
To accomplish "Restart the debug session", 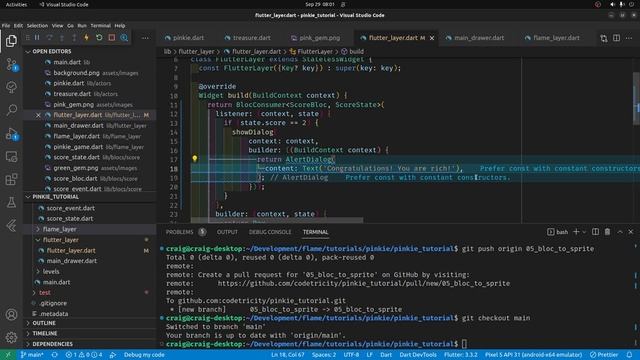I will [99, 38].
